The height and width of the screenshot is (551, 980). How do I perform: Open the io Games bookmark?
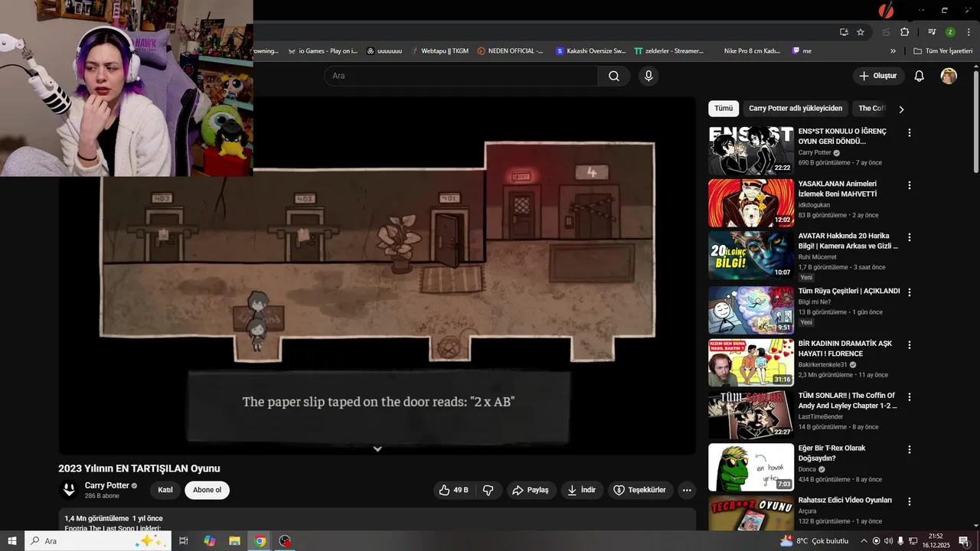click(322, 51)
